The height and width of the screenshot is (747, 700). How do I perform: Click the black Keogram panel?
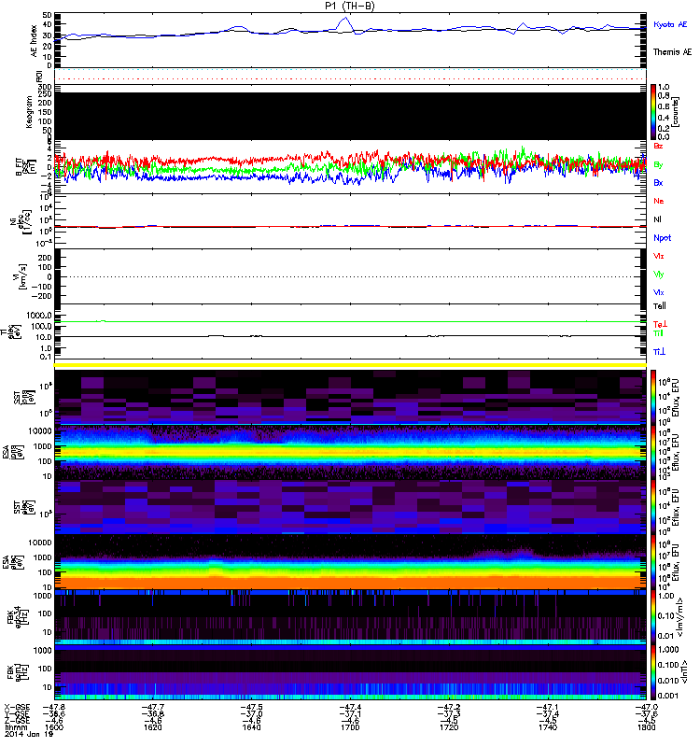coord(350,116)
